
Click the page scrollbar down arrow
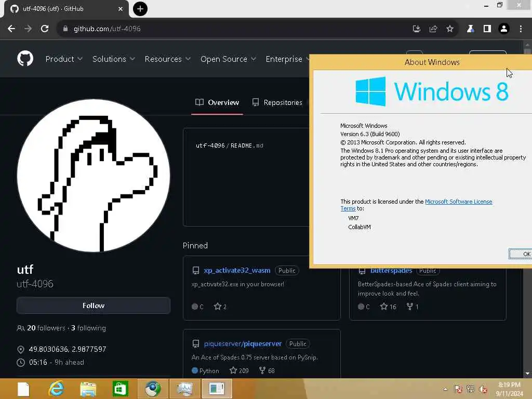tap(527, 374)
